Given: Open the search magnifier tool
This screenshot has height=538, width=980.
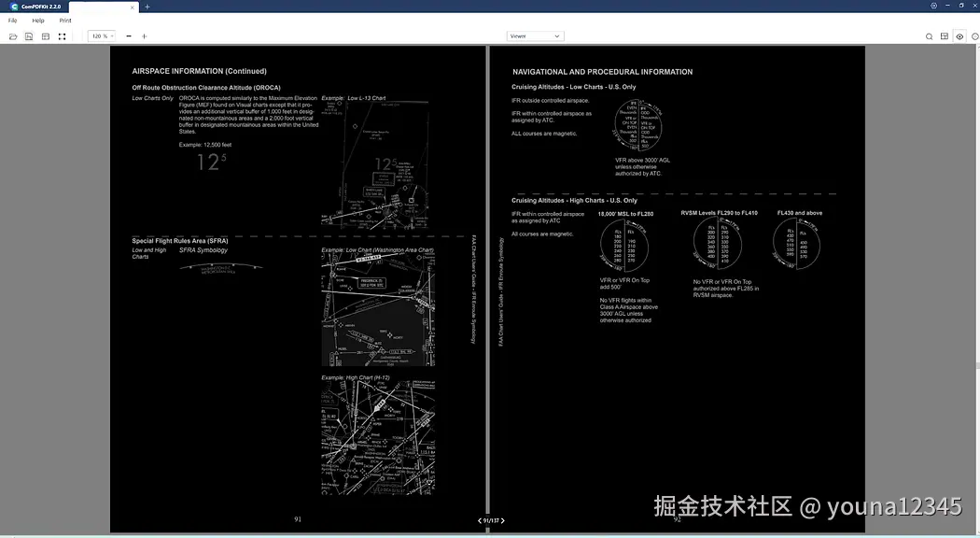Looking at the screenshot, I should point(929,36).
